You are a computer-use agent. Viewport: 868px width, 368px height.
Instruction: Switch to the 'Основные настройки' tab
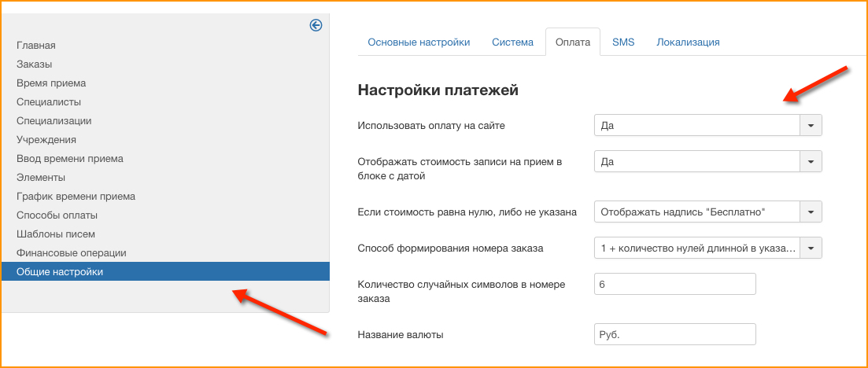(419, 42)
